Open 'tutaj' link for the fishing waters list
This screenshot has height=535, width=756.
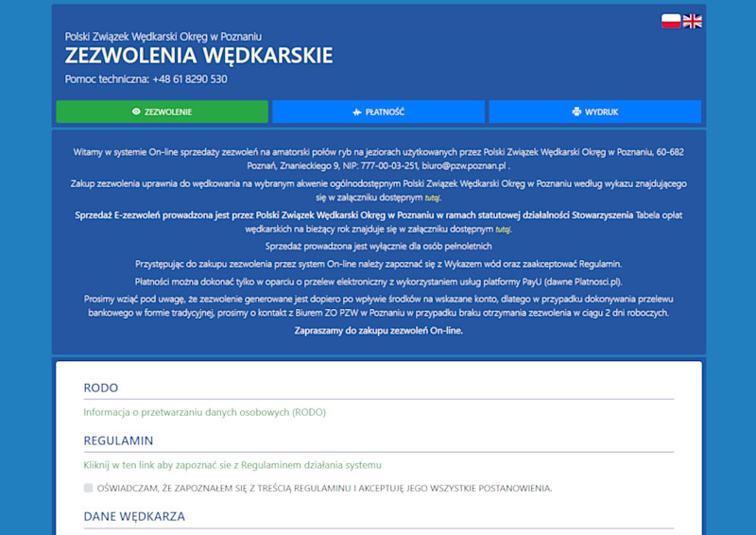pyautogui.click(x=432, y=198)
